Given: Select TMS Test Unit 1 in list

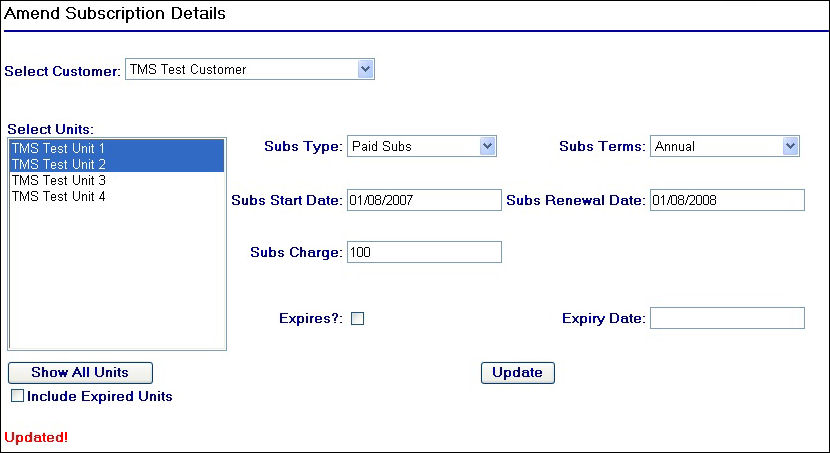Looking at the screenshot, I should pos(58,148).
